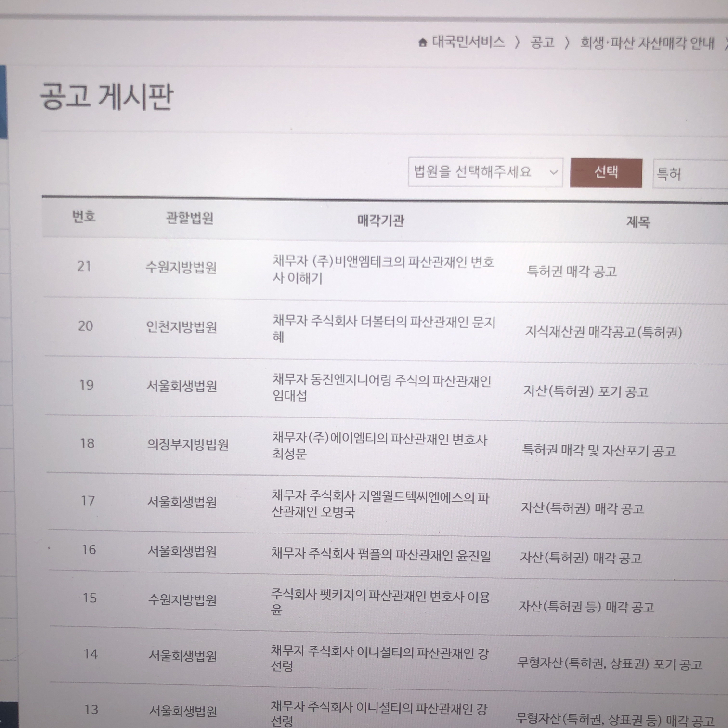This screenshot has height=728, width=728.
Task: Select the 더볼터 파산관재인 문지혜 cell
Action: click(384, 329)
